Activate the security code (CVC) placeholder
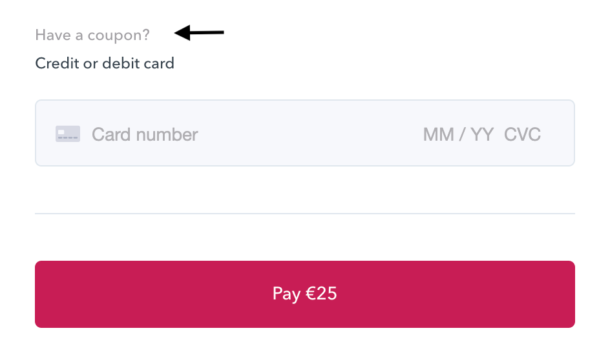This screenshot has height=364, width=610. (522, 134)
